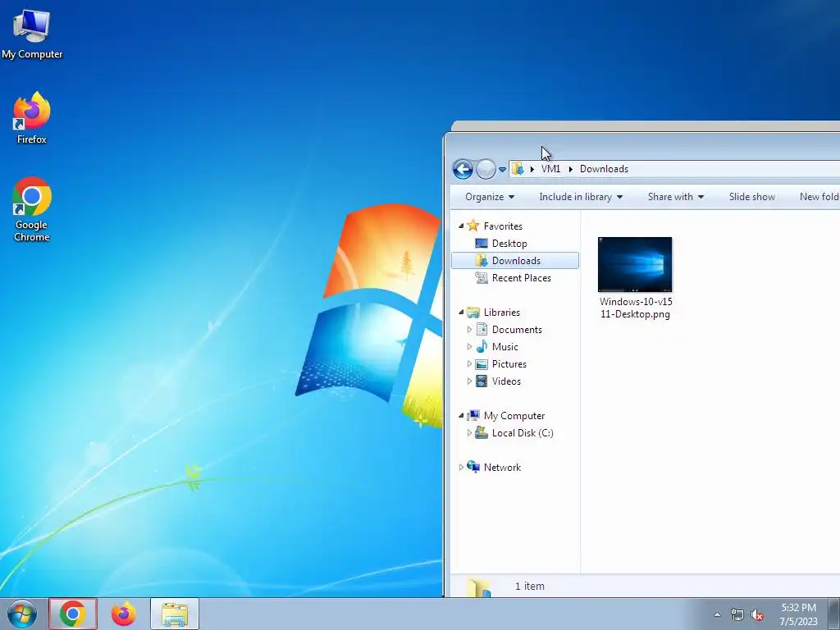
Task: Open the Include in library menu
Action: pos(581,197)
